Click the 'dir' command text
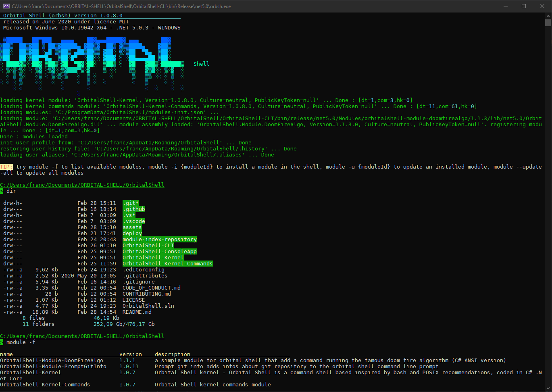 (11, 191)
